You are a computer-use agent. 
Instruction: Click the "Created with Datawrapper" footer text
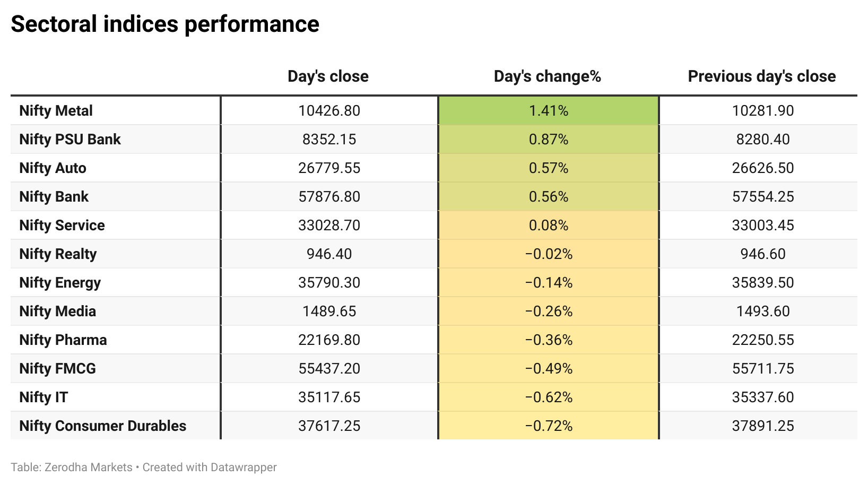[x=210, y=467]
